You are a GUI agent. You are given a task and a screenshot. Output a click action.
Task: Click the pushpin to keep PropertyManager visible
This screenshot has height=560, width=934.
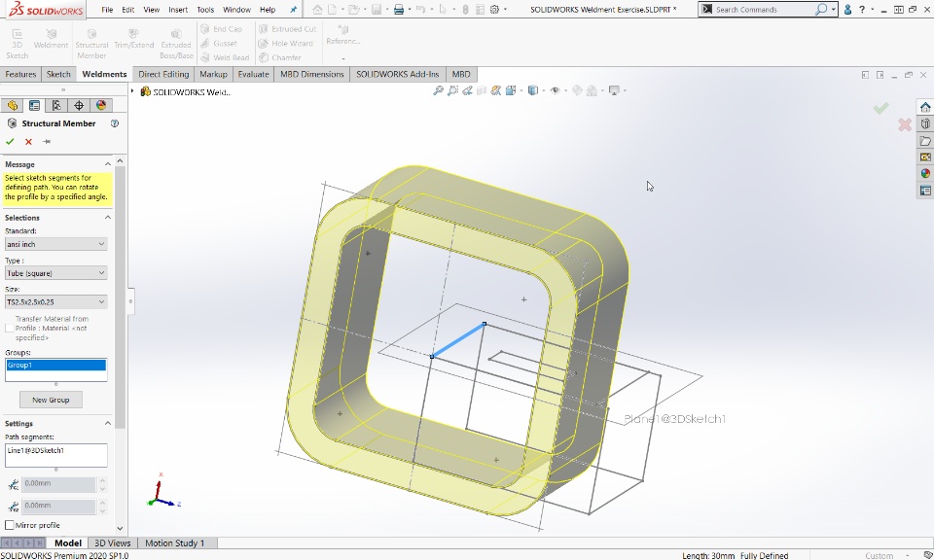coord(47,142)
